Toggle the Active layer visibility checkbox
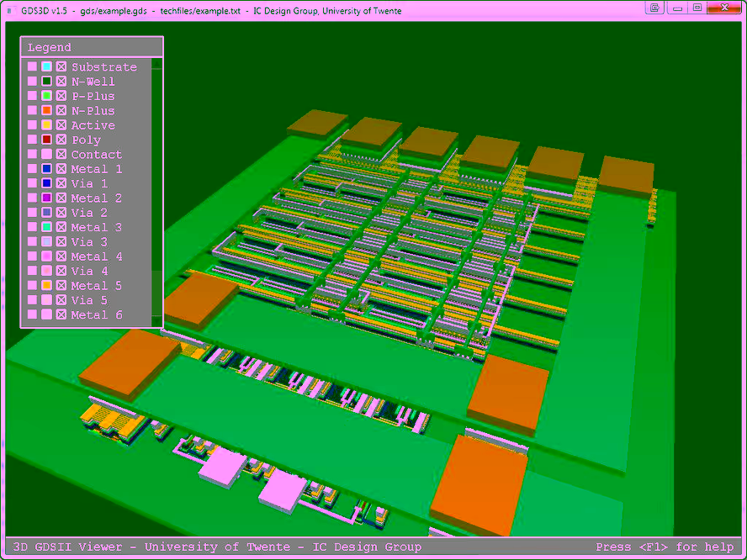The height and width of the screenshot is (560, 747). pyautogui.click(x=61, y=125)
